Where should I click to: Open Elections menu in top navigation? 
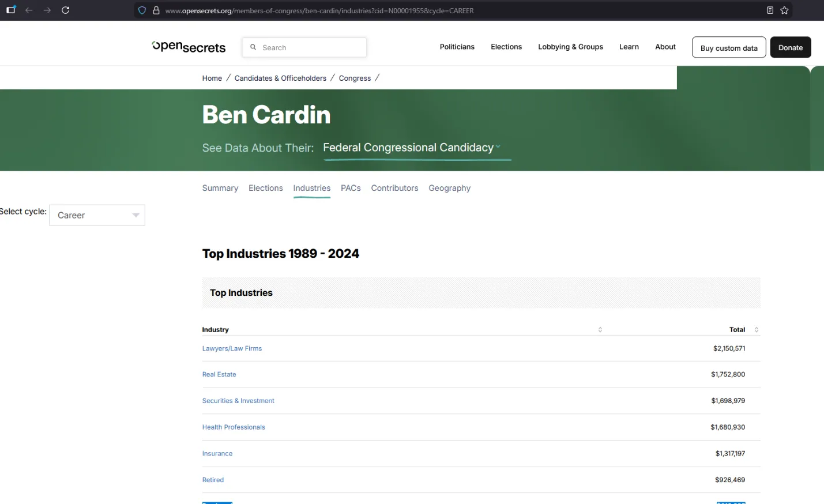coord(506,47)
